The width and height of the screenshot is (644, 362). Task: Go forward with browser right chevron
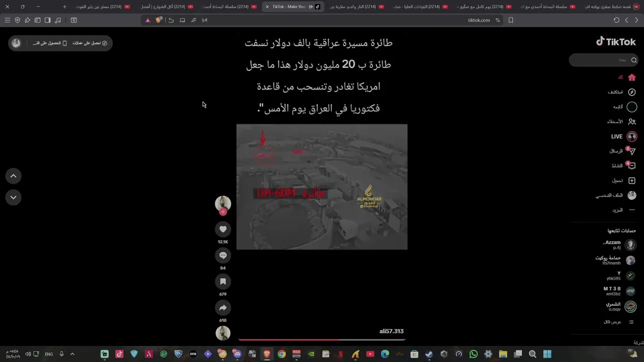tap(636, 20)
